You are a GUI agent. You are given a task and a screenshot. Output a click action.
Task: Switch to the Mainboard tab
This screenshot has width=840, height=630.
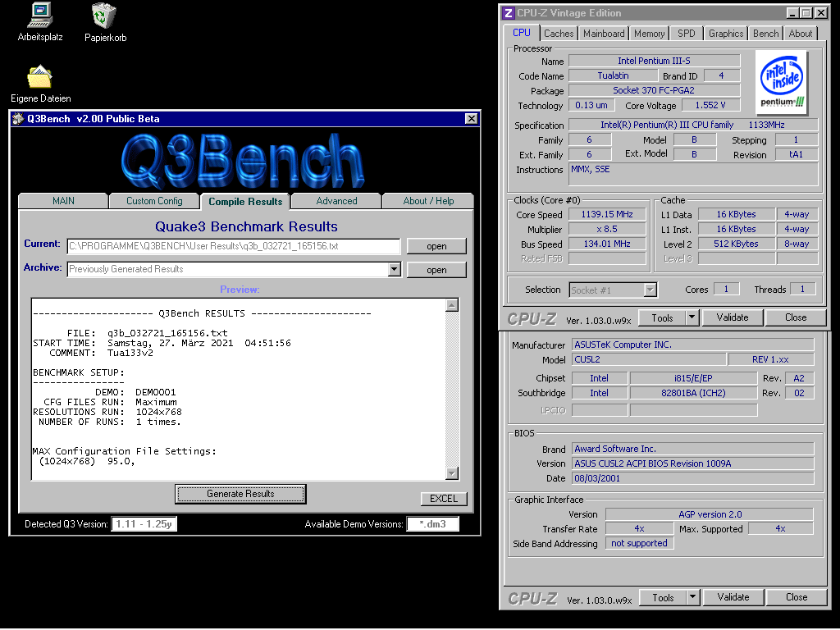click(x=604, y=33)
